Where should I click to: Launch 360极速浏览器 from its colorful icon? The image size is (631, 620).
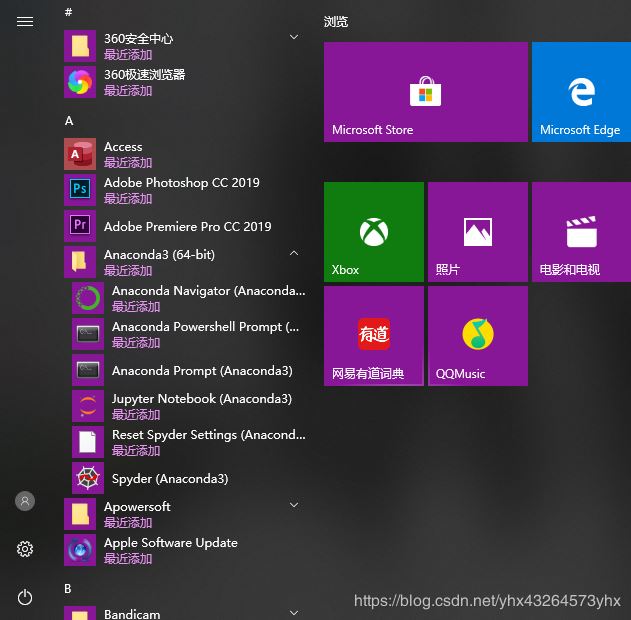(80, 82)
